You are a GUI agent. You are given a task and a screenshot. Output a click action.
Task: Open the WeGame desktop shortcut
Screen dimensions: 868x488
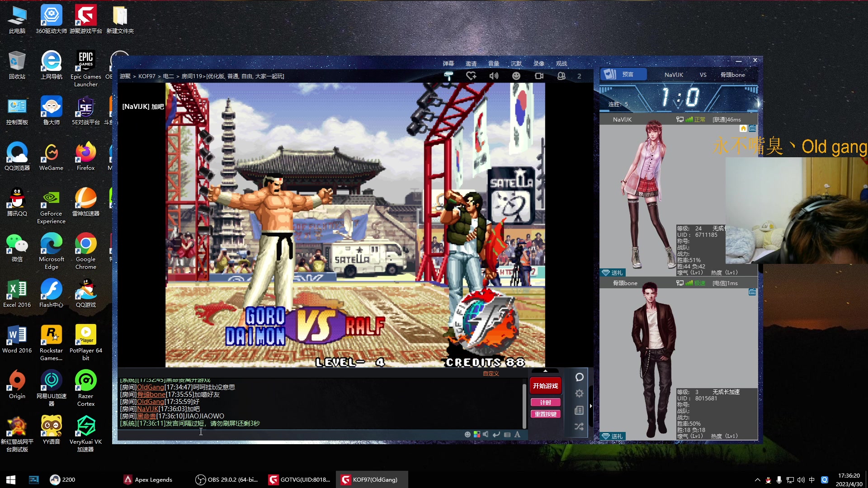(x=51, y=156)
